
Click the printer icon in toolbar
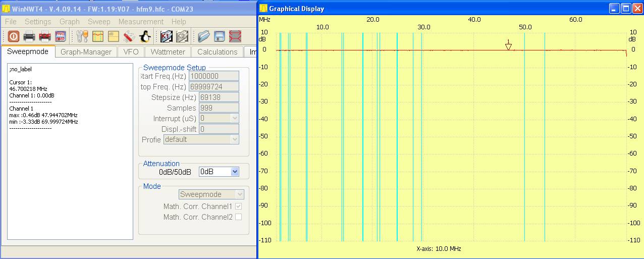tap(29, 36)
